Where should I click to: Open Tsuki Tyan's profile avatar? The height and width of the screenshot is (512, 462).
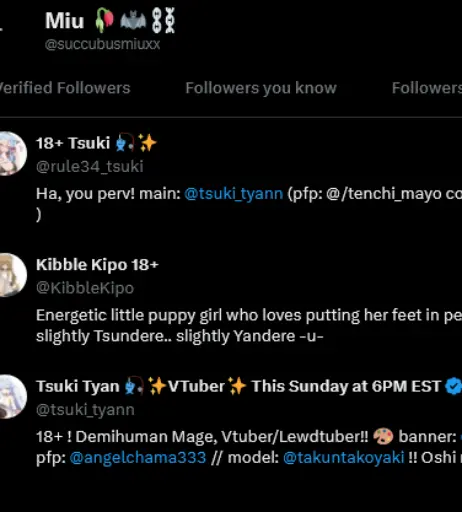pyautogui.click(x=12, y=396)
